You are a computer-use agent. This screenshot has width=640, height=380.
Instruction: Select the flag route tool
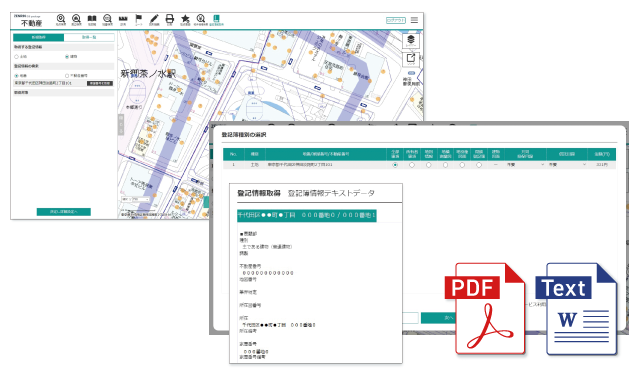[x=139, y=19]
